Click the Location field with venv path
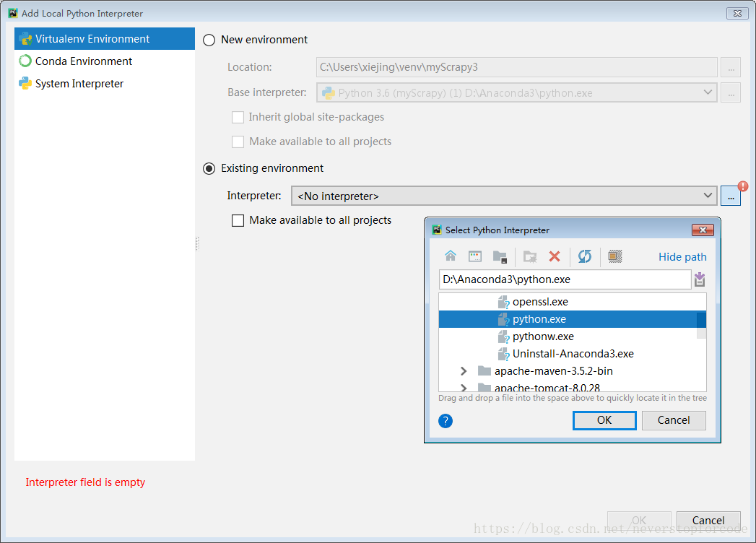This screenshot has width=756, height=543. pos(516,67)
